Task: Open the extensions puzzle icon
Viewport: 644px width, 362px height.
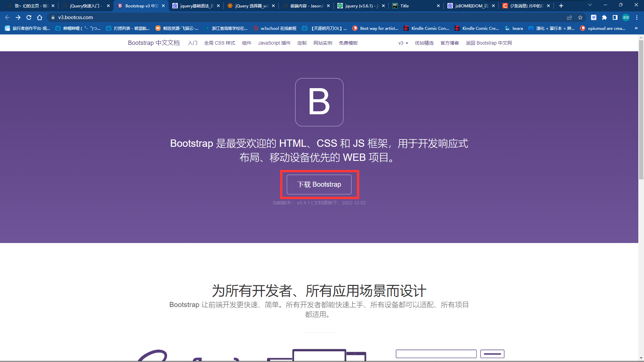Action: [x=604, y=17]
